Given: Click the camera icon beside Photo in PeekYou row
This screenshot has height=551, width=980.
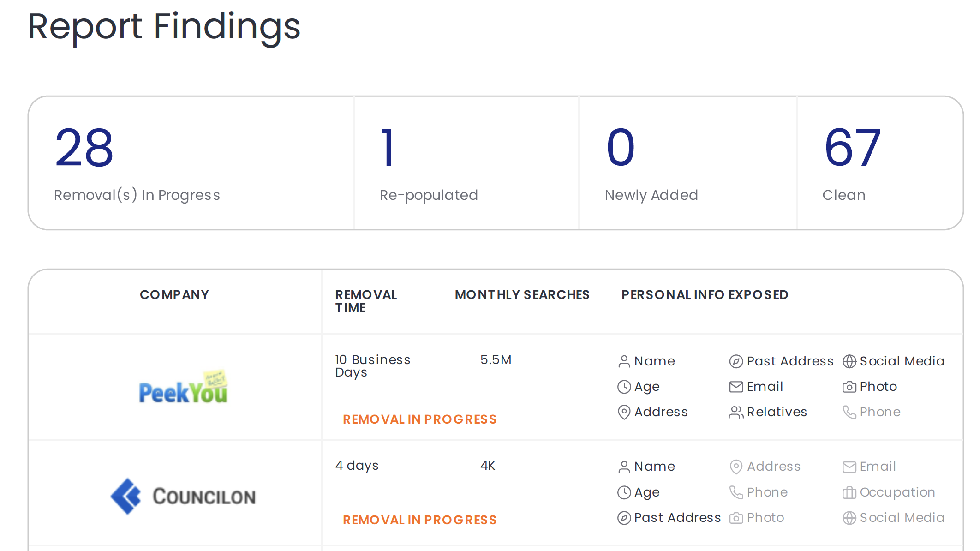Looking at the screenshot, I should 849,387.
